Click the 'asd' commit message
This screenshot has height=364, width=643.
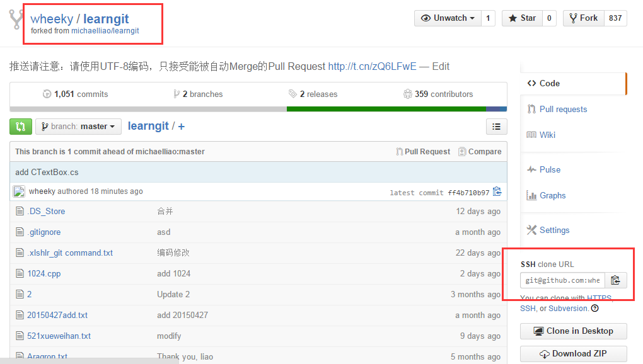[164, 232]
